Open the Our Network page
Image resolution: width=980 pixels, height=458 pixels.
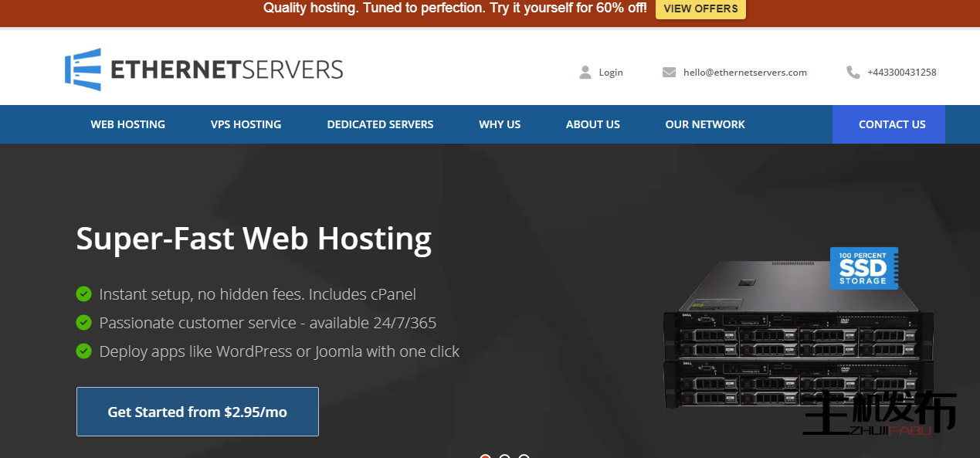point(705,124)
